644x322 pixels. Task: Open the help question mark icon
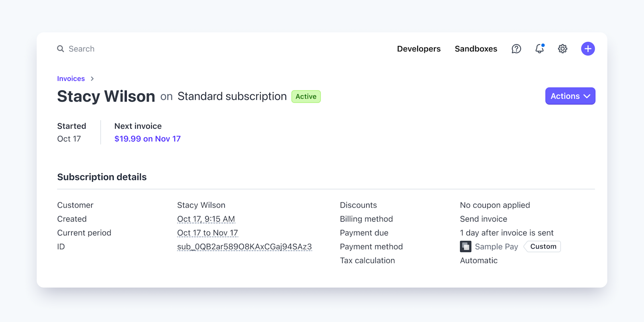point(516,49)
